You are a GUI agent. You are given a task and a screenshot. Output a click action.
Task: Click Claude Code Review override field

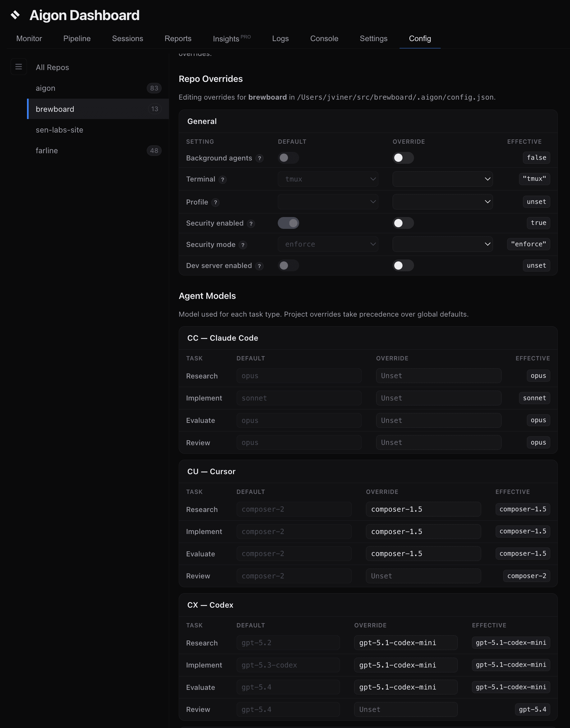coord(438,443)
